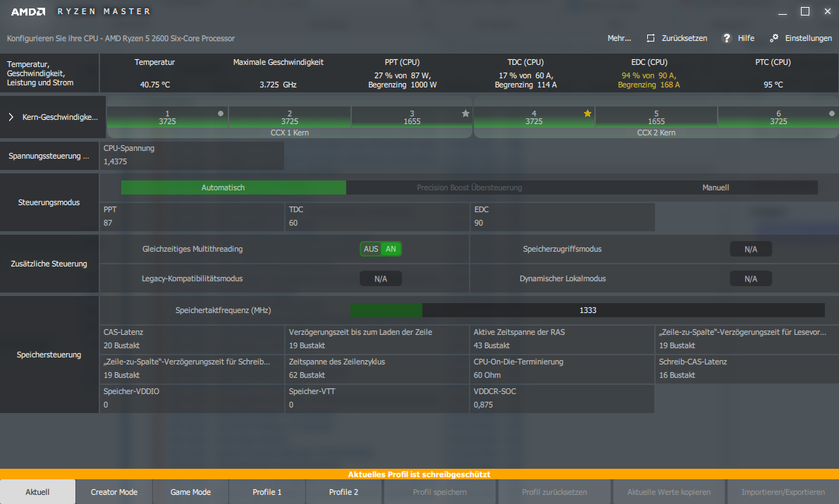Open Einstellungen gear icon
This screenshot has height=504, width=839.
coord(774,38)
